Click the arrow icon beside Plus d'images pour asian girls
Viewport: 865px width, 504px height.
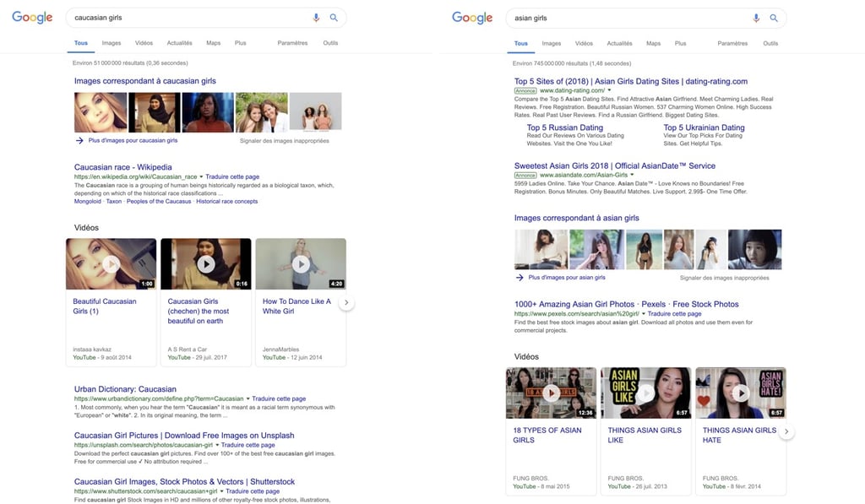click(x=520, y=278)
